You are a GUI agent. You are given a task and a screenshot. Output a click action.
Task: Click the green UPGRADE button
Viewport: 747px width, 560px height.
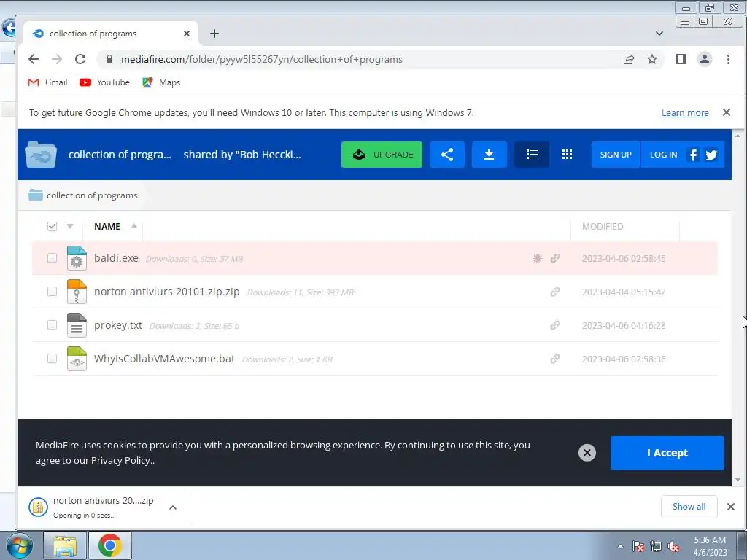click(x=382, y=155)
